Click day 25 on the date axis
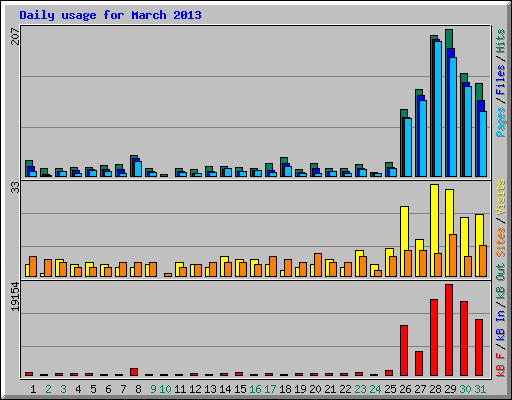The image size is (512, 400). (390, 389)
